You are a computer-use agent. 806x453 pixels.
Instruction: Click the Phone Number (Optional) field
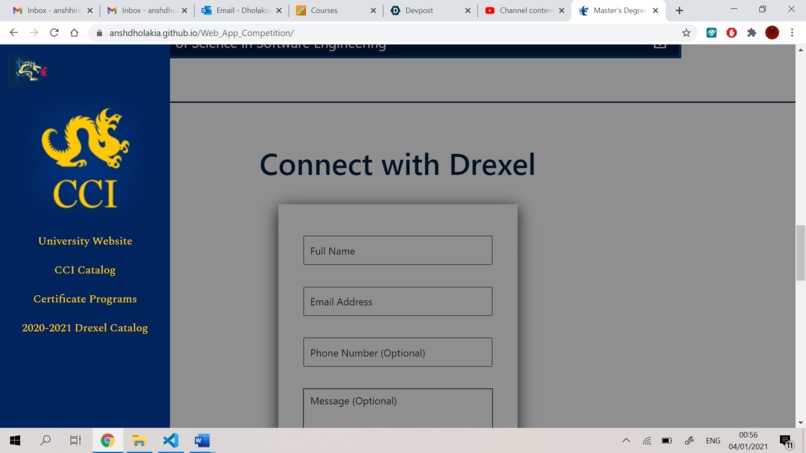tap(398, 352)
